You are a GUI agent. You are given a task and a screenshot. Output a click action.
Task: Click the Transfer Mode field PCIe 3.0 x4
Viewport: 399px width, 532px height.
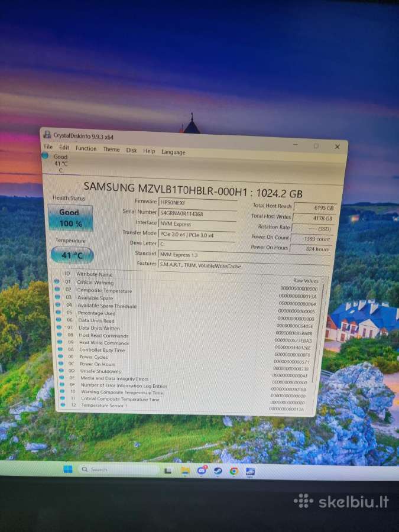click(197, 235)
